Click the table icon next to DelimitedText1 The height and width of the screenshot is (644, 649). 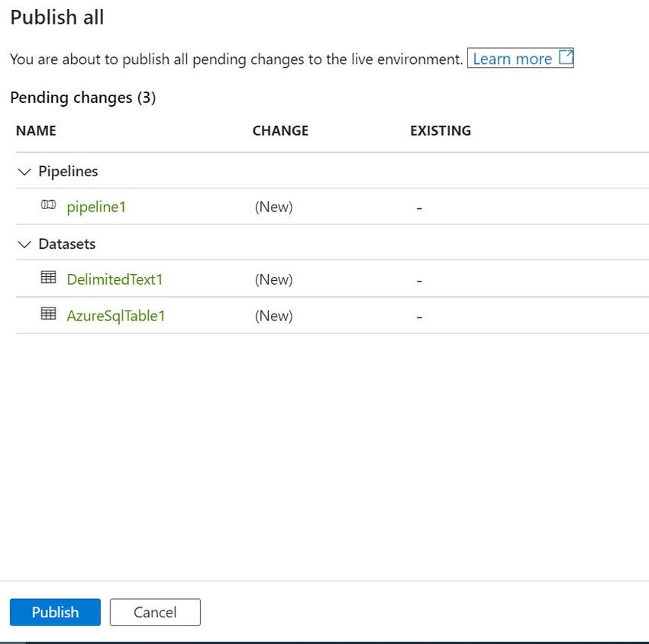tap(48, 277)
